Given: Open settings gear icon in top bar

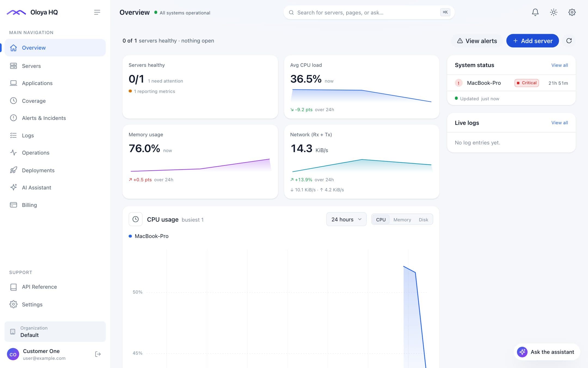Looking at the screenshot, I should (572, 12).
